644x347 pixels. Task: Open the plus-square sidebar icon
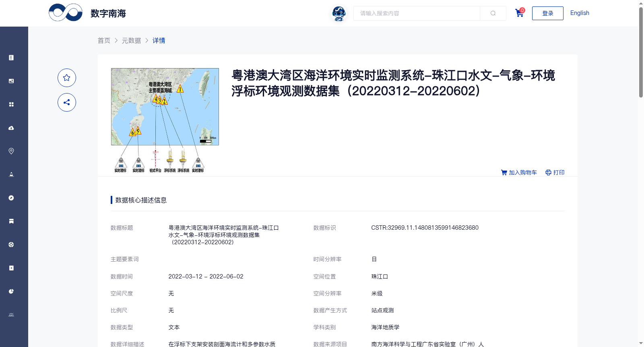[x=11, y=268]
